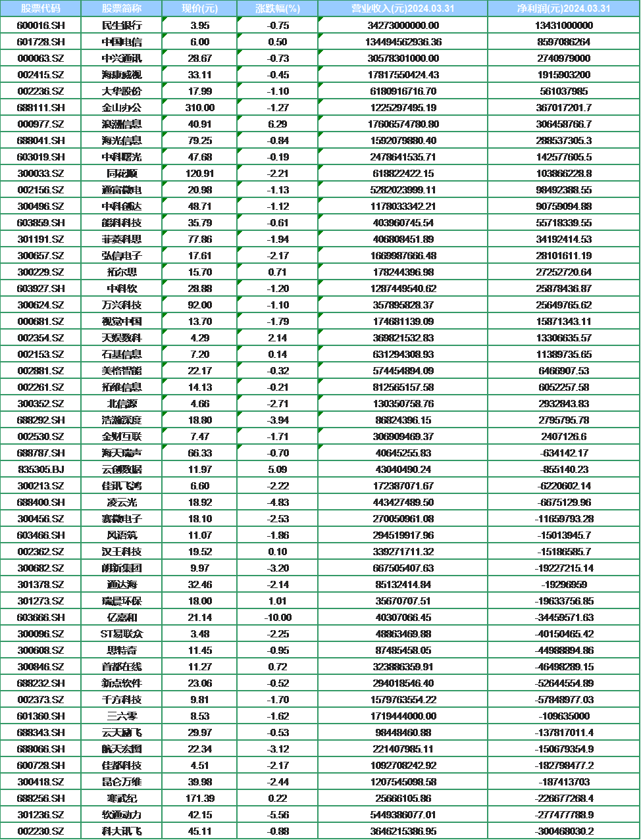Click the 营业收入(元)2024.03.31 column header

click(x=403, y=9)
